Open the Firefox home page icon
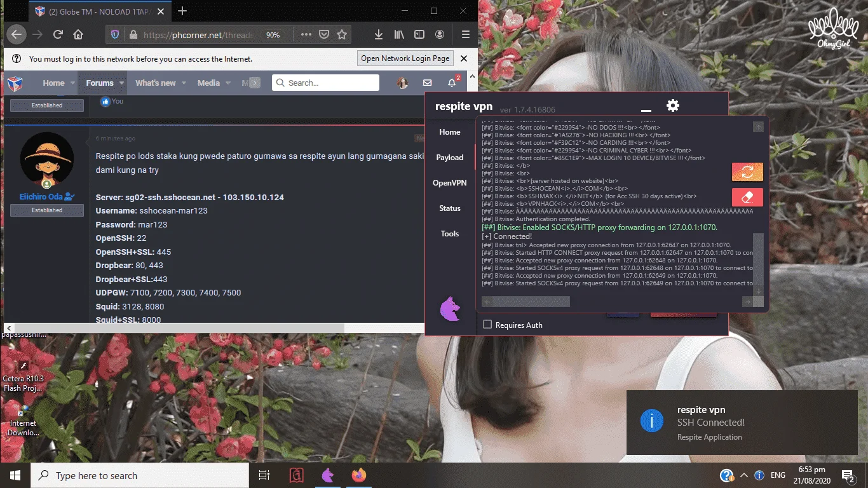This screenshot has width=868, height=488. (x=78, y=34)
